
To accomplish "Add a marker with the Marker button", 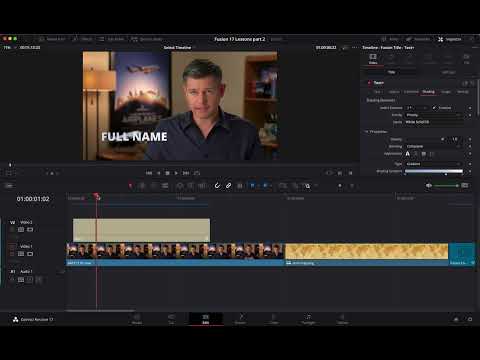I will click(x=265, y=186).
